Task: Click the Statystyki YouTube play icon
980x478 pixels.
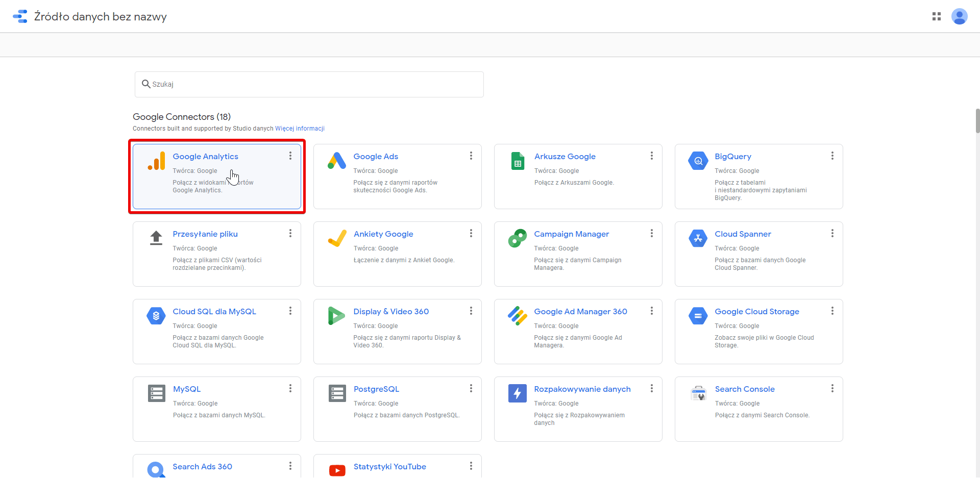Action: [337, 470]
